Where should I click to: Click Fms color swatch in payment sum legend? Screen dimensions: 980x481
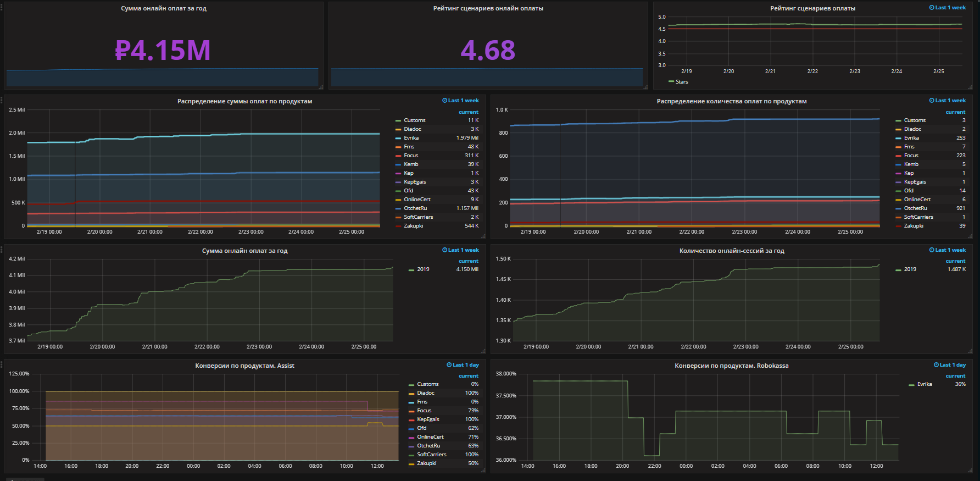tap(398, 147)
